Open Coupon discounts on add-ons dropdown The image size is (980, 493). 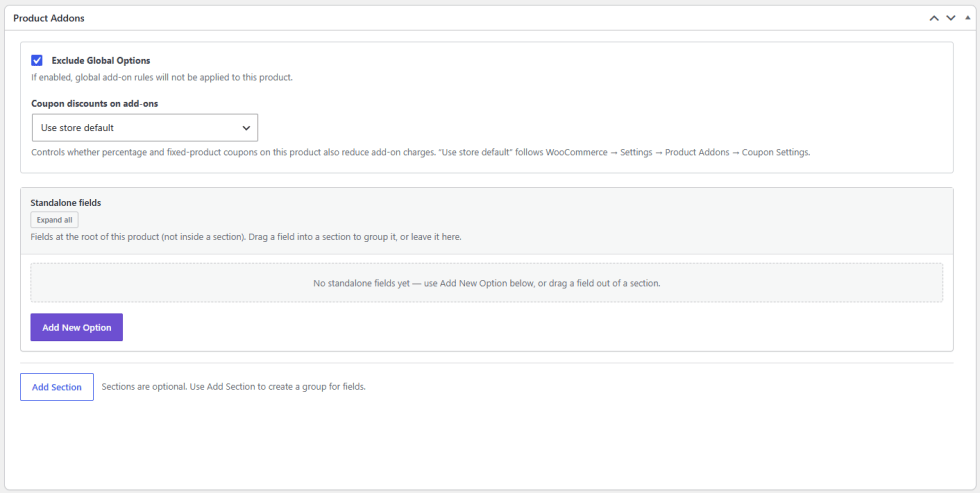145,127
